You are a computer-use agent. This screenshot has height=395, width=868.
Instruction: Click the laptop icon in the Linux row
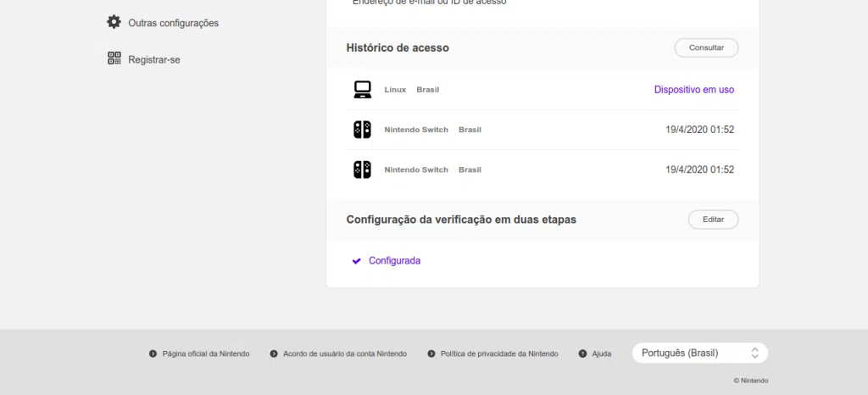(x=363, y=90)
